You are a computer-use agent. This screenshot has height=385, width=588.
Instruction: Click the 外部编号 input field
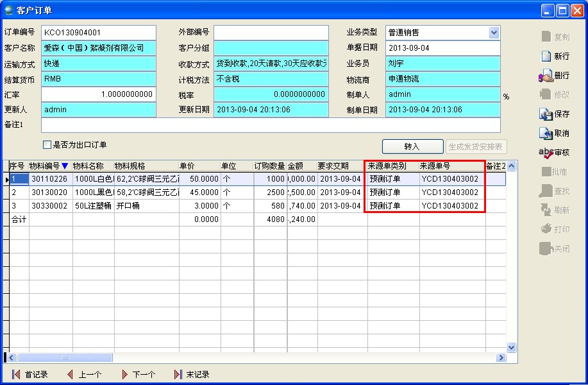(271, 33)
